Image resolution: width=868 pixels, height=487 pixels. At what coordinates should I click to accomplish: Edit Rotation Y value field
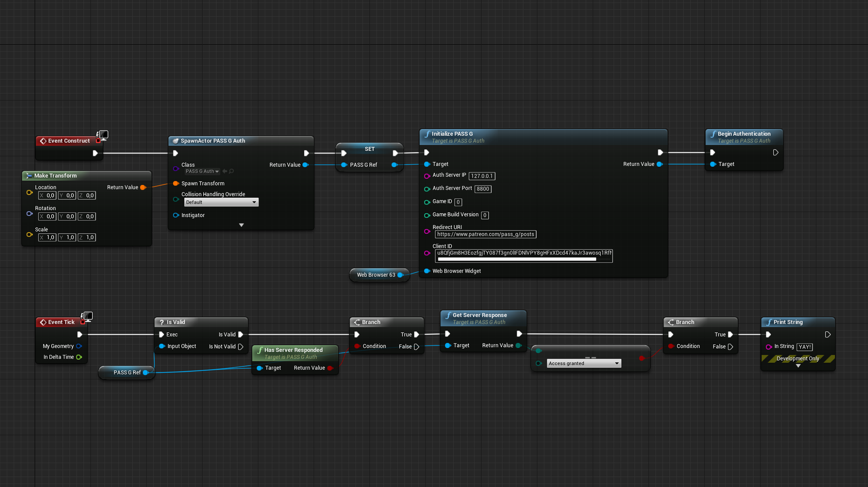pyautogui.click(x=67, y=217)
